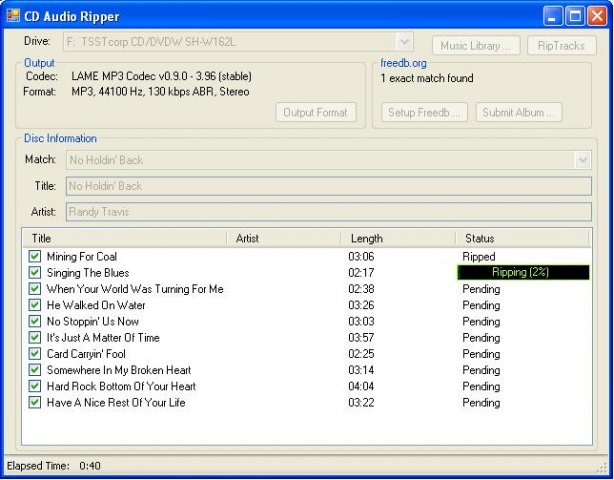The width and height of the screenshot is (614, 480).
Task: Open the Drive dropdown arrow
Action: (405, 42)
